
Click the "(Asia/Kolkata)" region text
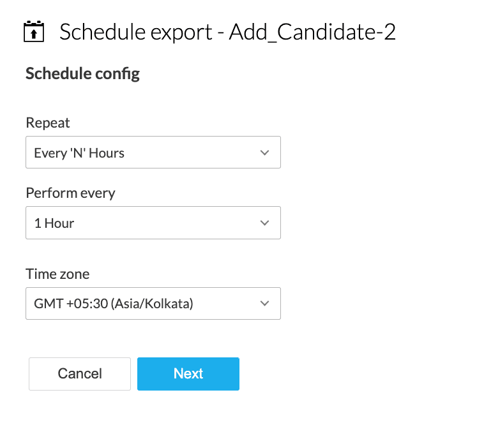[152, 304]
